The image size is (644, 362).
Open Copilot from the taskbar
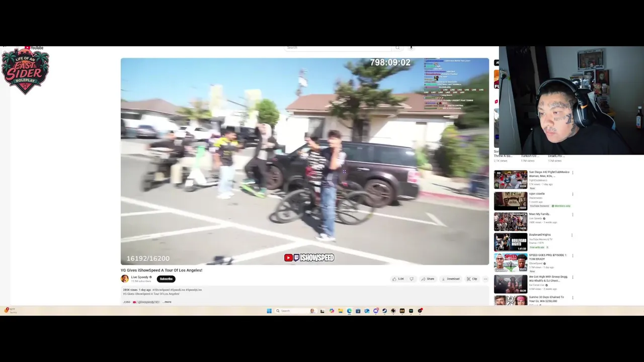click(332, 311)
